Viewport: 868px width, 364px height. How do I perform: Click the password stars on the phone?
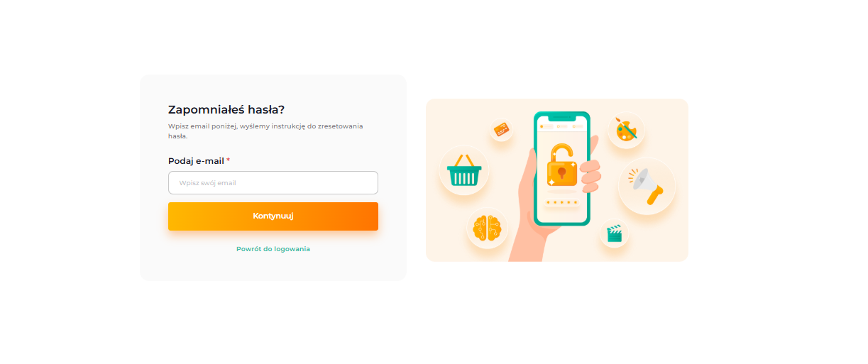click(561, 202)
